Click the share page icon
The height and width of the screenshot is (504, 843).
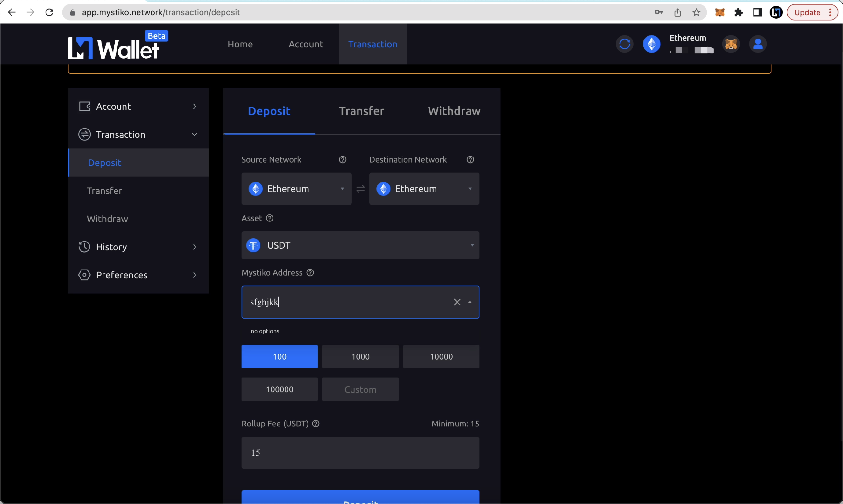point(677,12)
